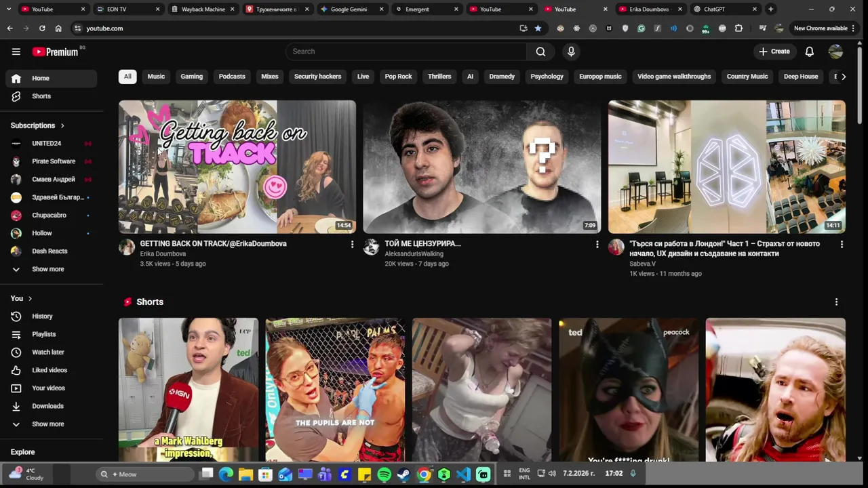This screenshot has width=868, height=488.
Task: Select the Deep House chip
Action: [801, 77]
